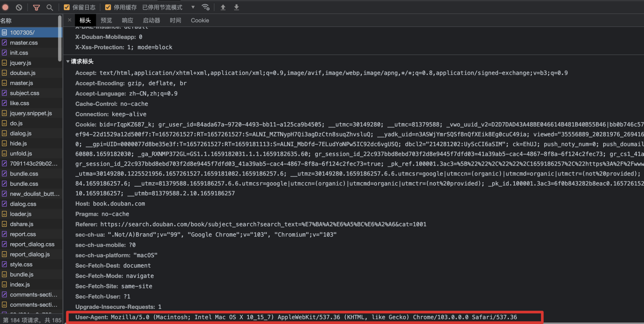
Task: Uncheck the 保留日志 checkbox
Action: click(67, 7)
